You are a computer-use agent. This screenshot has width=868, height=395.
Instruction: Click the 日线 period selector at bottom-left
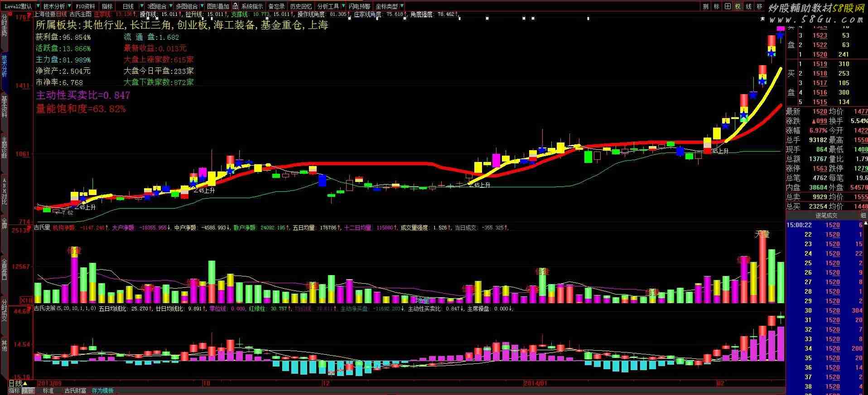pos(18,383)
